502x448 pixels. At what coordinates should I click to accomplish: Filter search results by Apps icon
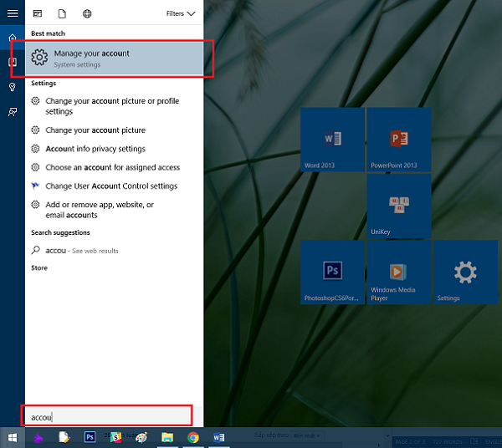(38, 13)
